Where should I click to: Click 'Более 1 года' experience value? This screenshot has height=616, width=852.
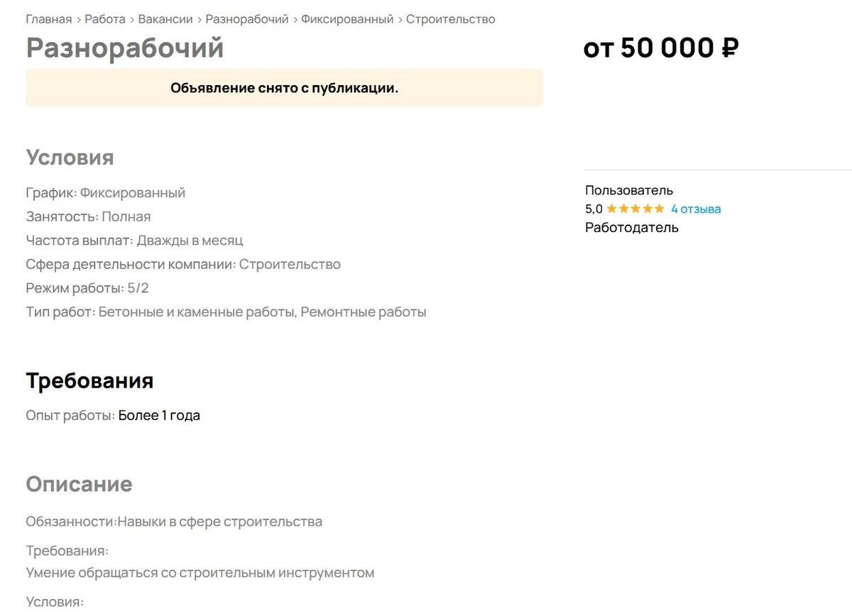tap(159, 415)
